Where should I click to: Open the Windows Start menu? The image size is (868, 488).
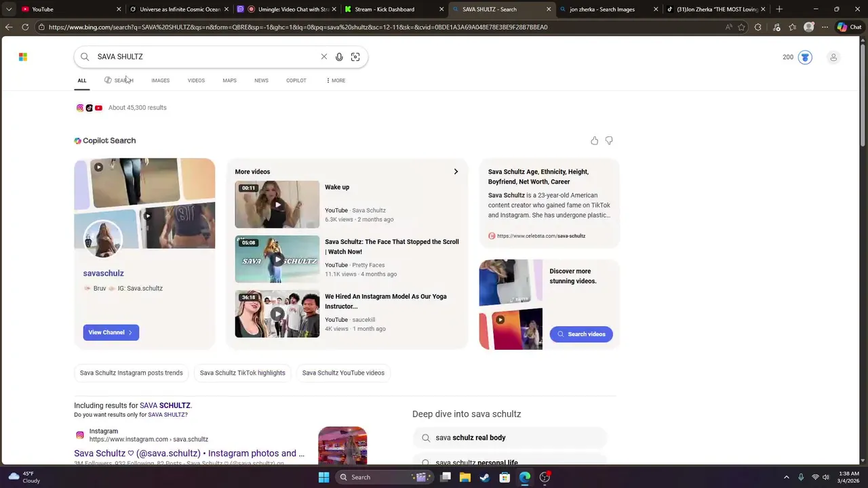(324, 477)
